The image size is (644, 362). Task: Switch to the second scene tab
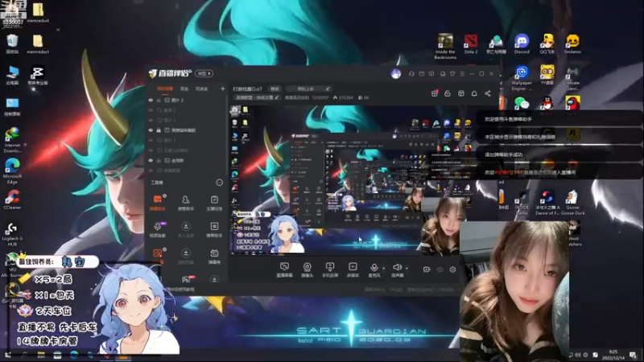pyautogui.click(x=184, y=88)
